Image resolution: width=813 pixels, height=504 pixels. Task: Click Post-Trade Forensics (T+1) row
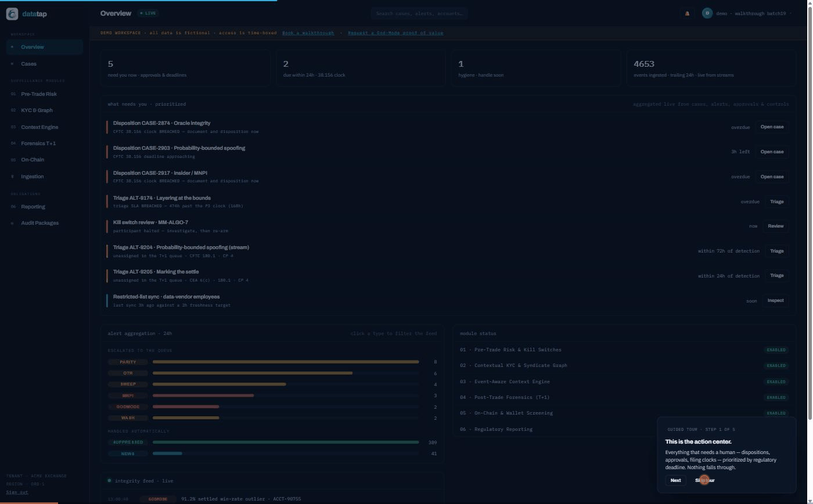pyautogui.click(x=624, y=398)
